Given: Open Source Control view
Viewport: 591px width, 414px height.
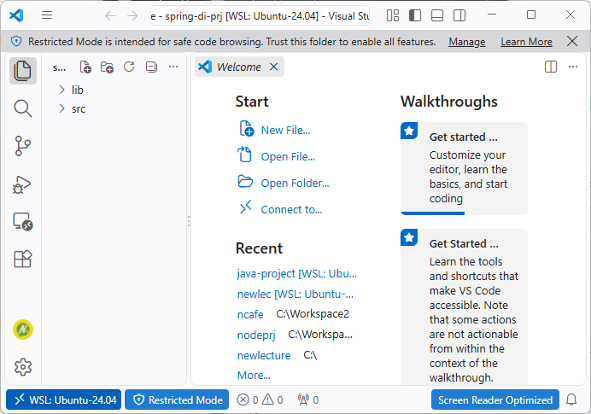Looking at the screenshot, I should (23, 146).
